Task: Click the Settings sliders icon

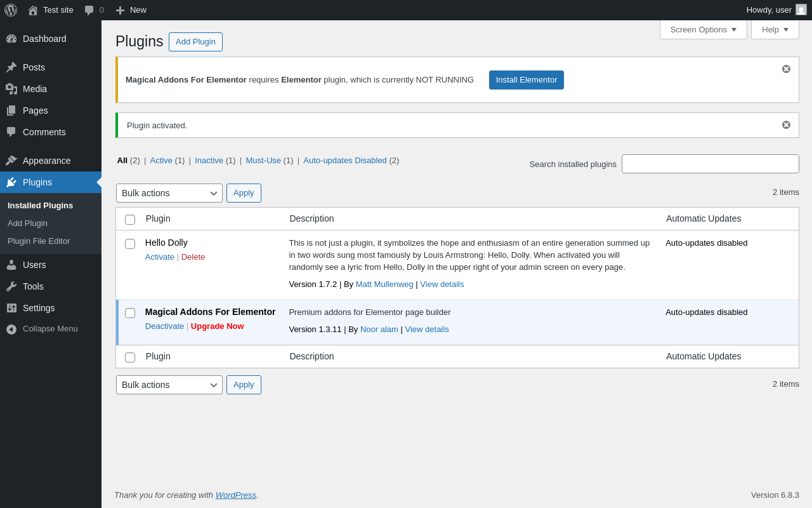Action: (x=11, y=308)
